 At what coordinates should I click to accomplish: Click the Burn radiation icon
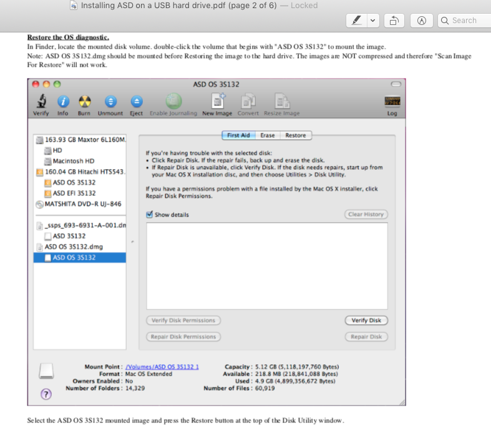coord(84,102)
